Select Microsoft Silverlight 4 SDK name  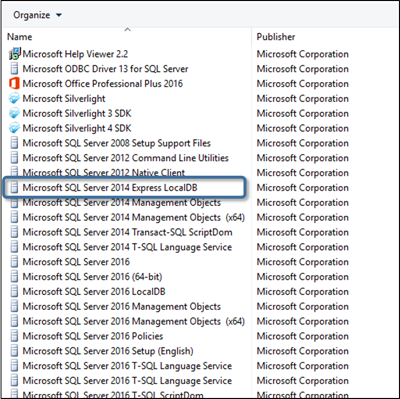point(77,128)
